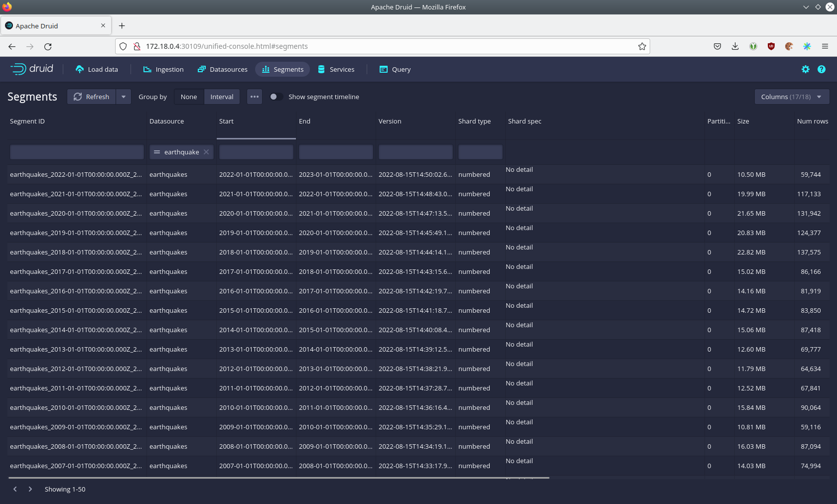Open Firefox downloads panel
Image resolution: width=837 pixels, height=504 pixels.
tap(735, 46)
